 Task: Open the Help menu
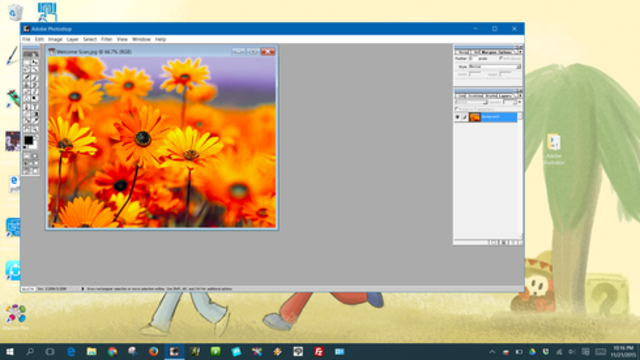[x=160, y=39]
